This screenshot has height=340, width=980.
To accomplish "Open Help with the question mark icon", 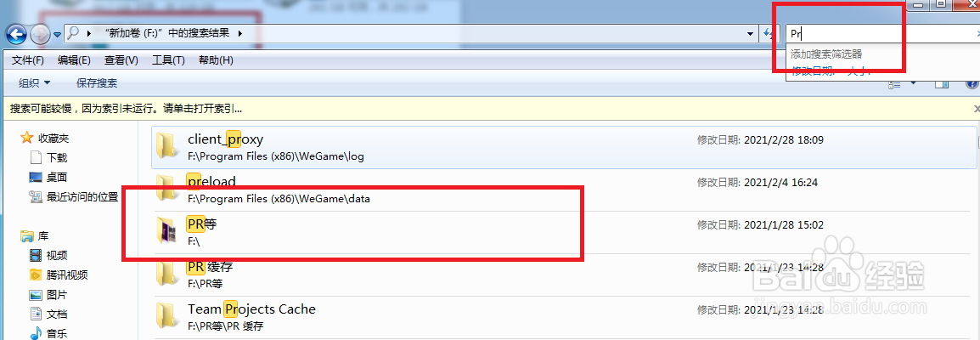I will click(972, 83).
